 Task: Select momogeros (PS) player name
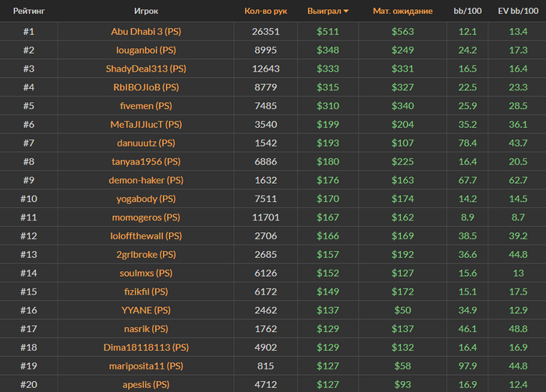click(x=146, y=217)
